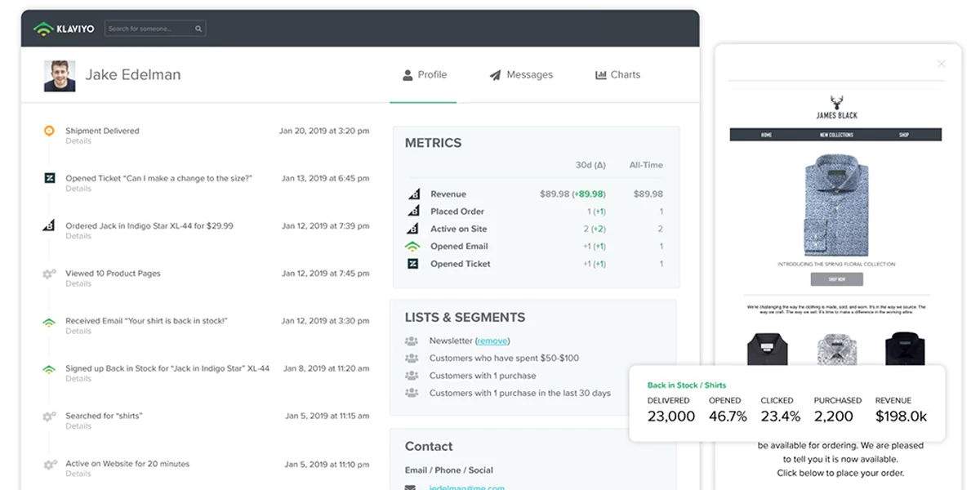Click the CLICKED 23.4% stat
The height and width of the screenshot is (490, 980).
pyautogui.click(x=780, y=410)
